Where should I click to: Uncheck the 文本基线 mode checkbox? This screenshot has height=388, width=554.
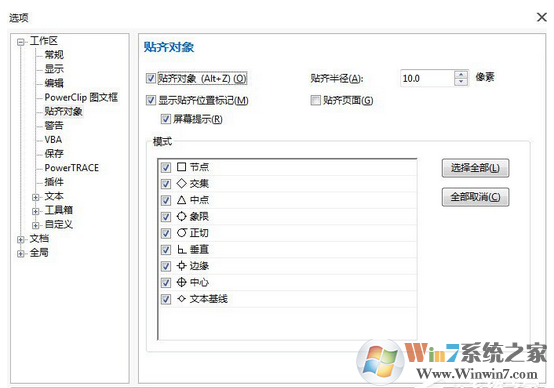[165, 299]
